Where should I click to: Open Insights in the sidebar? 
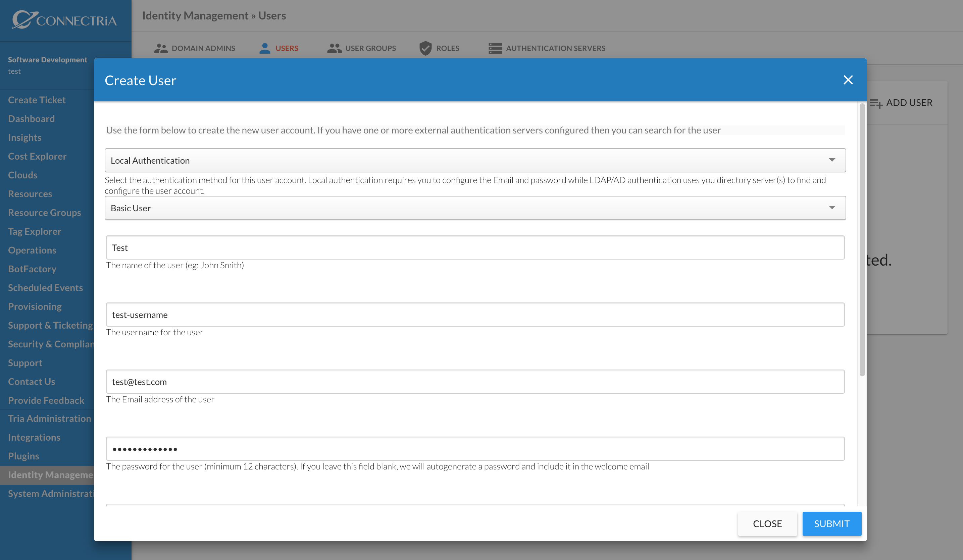click(x=25, y=137)
